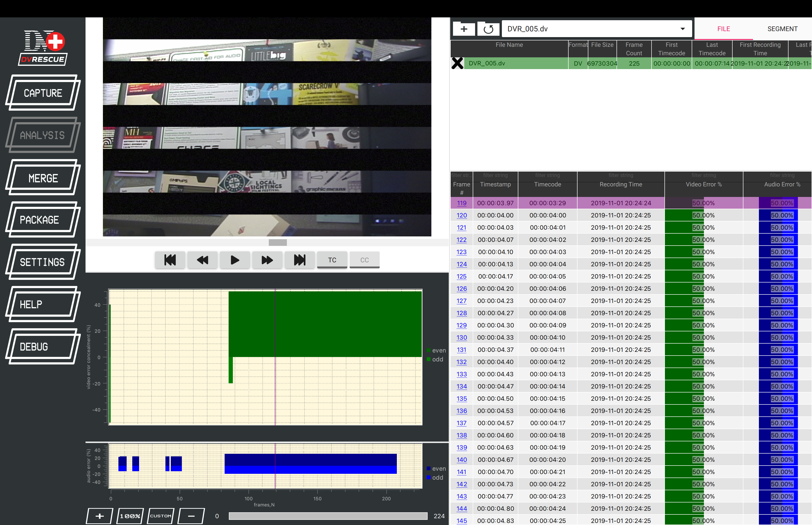Click the First Recording Time header
This screenshot has width=812, height=525.
(760, 49)
